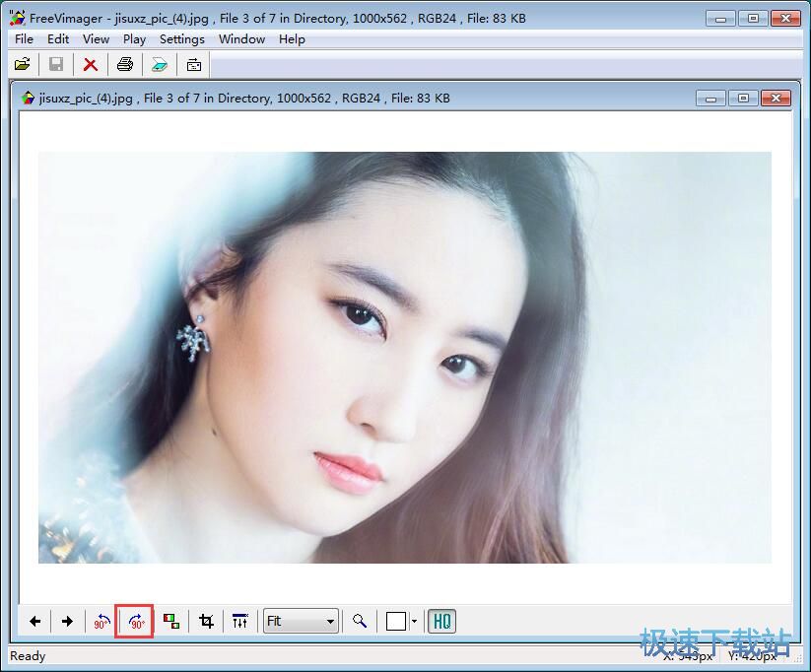The width and height of the screenshot is (811, 672).
Task: Go to next image with right arrow
Action: [x=67, y=621]
